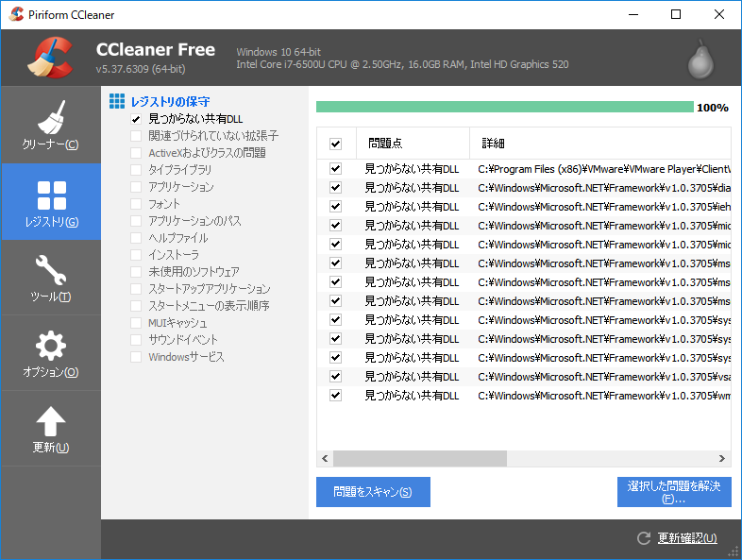
Task: Click the pear icon in header
Action: tap(700, 59)
